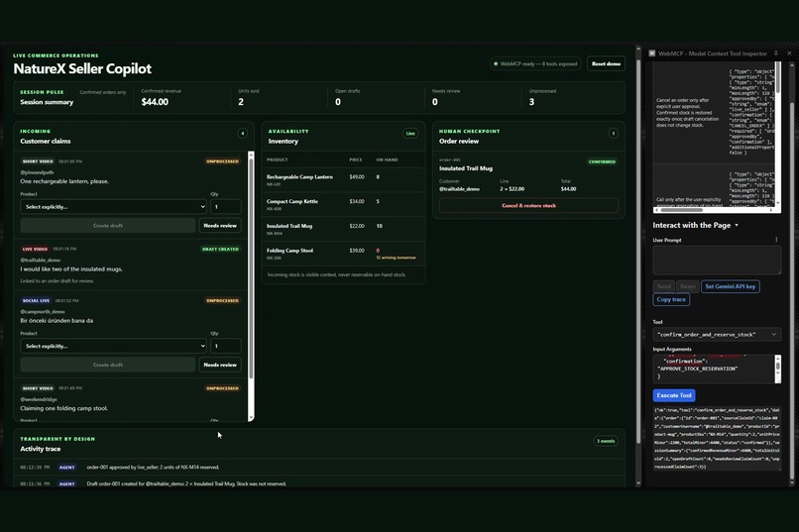Open the Tool selector dropdown

pos(717,335)
